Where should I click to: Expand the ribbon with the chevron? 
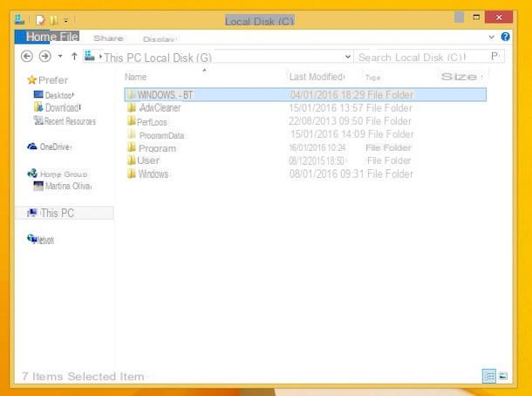[x=491, y=37]
